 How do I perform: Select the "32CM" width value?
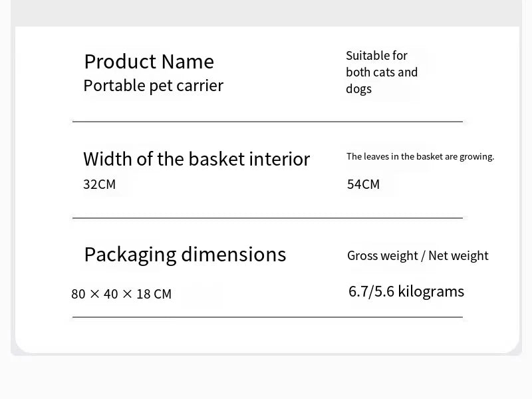pos(99,185)
